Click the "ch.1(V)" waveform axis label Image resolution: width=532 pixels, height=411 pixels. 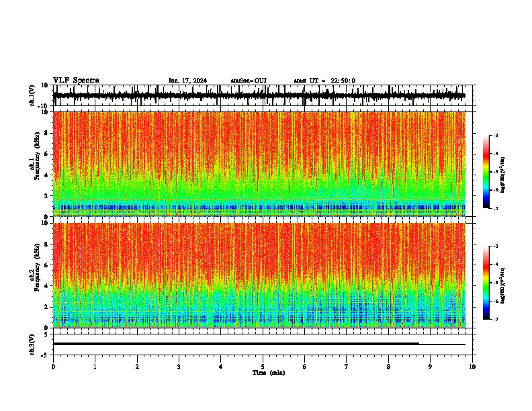32,95
